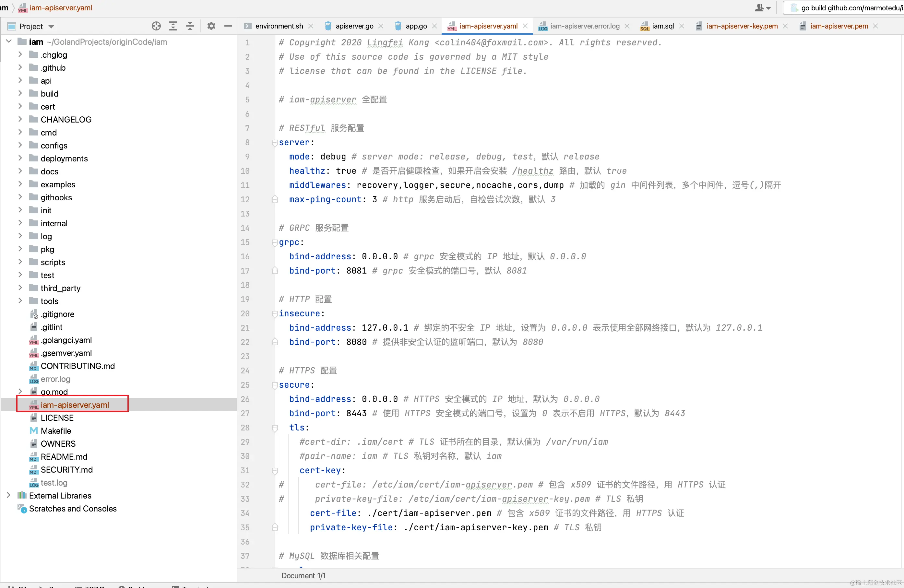Click the Document 1/1 breadcrumb

(x=303, y=575)
